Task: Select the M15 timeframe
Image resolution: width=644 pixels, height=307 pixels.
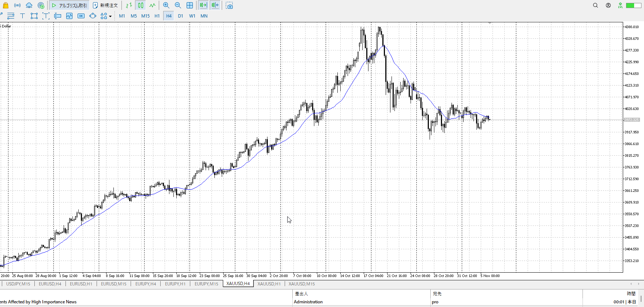Action: [x=145, y=16]
